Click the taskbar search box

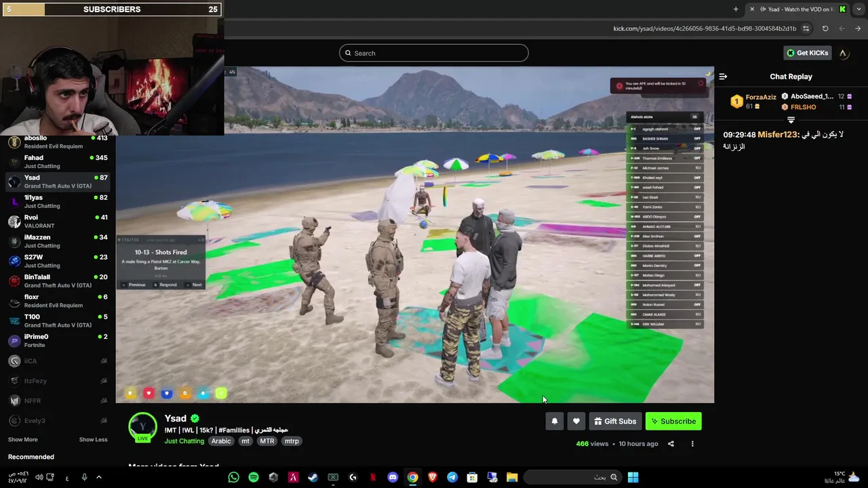coord(572,477)
